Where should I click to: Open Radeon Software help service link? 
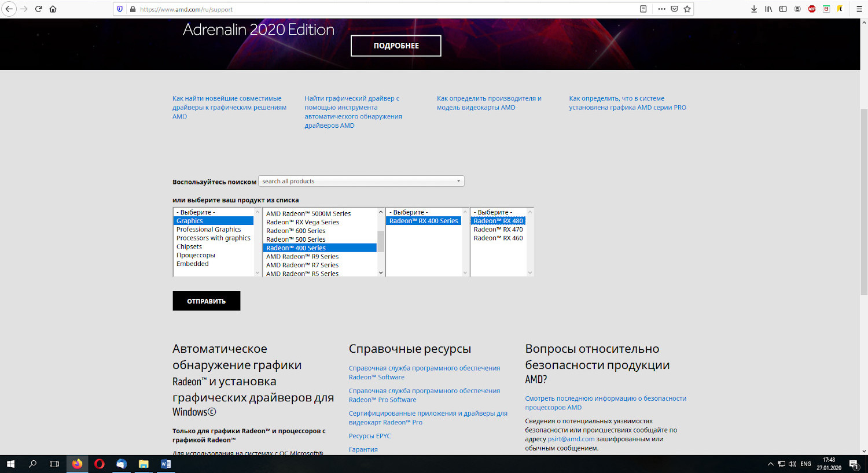[424, 372]
